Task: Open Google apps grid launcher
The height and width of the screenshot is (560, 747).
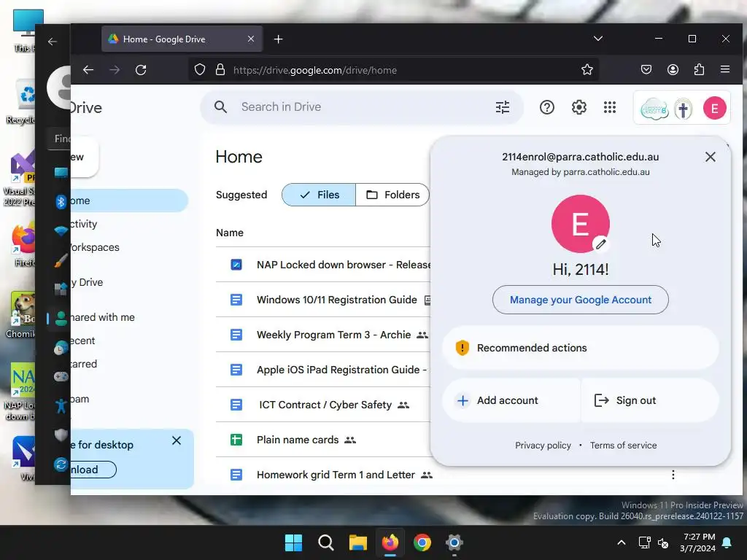Action: 610,107
